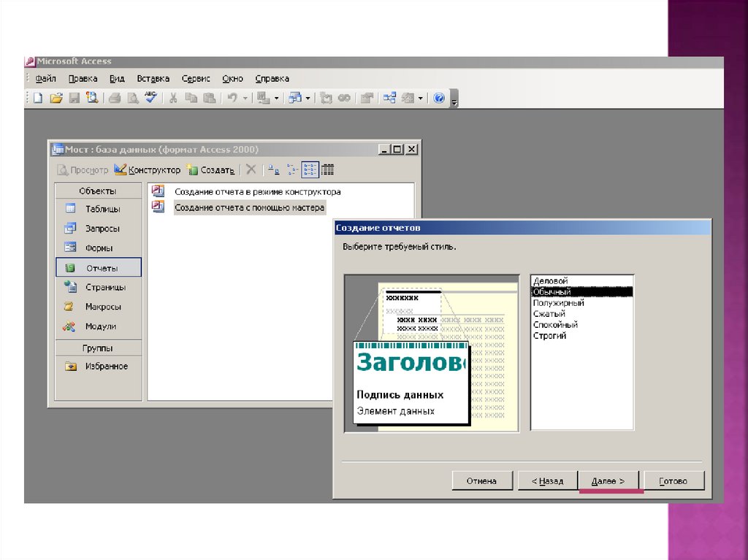
Task: Switch to Details table view
Action: pyautogui.click(x=328, y=169)
